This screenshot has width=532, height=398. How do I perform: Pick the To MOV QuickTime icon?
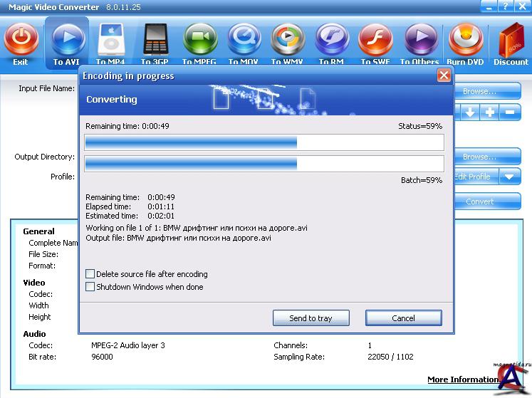pos(244,41)
